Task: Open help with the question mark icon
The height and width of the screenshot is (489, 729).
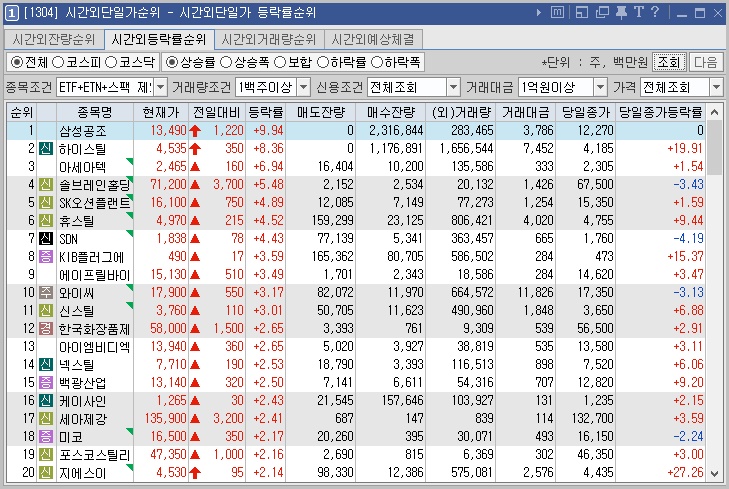Action: 655,12
